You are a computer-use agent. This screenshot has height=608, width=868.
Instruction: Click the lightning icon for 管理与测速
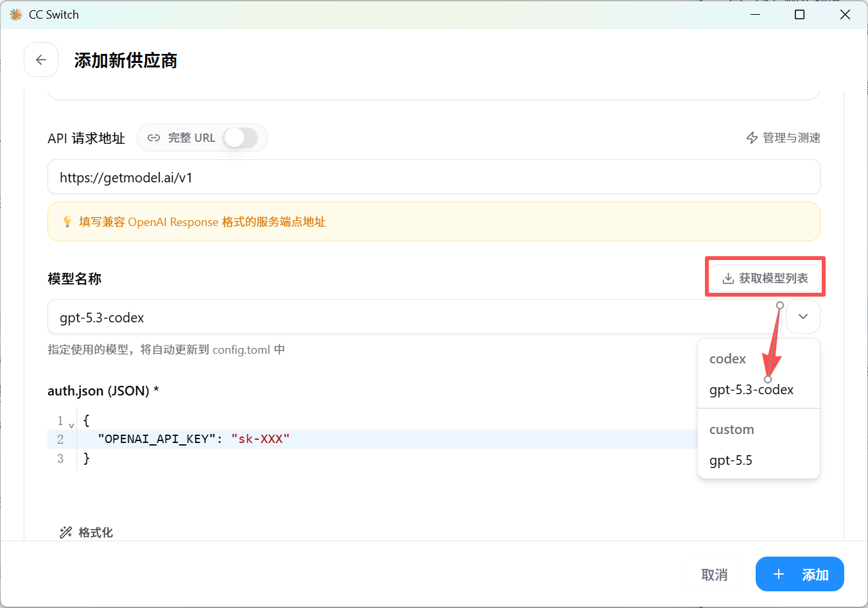pyautogui.click(x=752, y=138)
